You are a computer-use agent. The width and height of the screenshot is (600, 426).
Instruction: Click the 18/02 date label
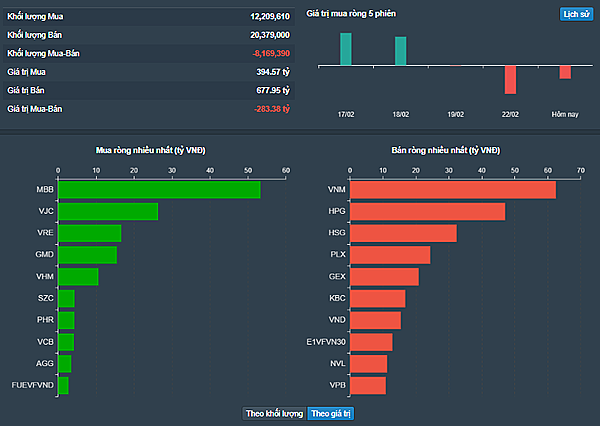coord(401,114)
